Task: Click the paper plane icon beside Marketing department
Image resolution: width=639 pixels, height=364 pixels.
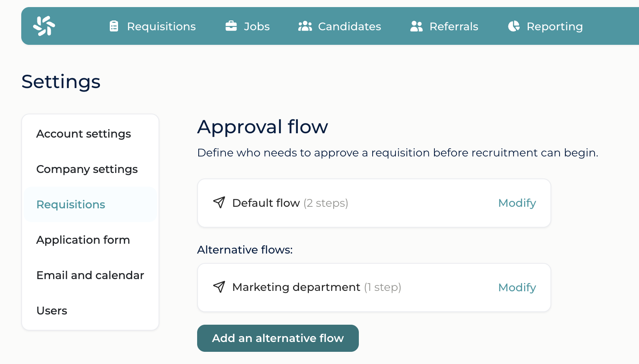Action: (x=219, y=287)
